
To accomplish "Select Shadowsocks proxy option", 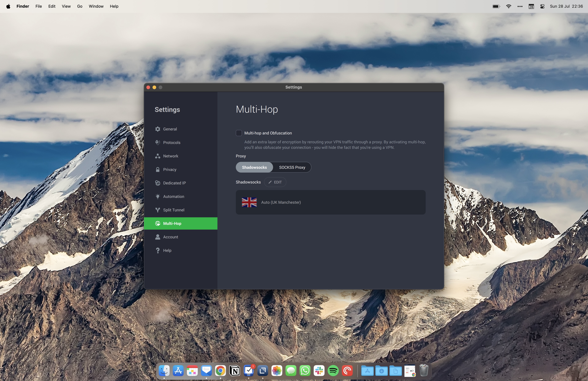I will pos(254,167).
